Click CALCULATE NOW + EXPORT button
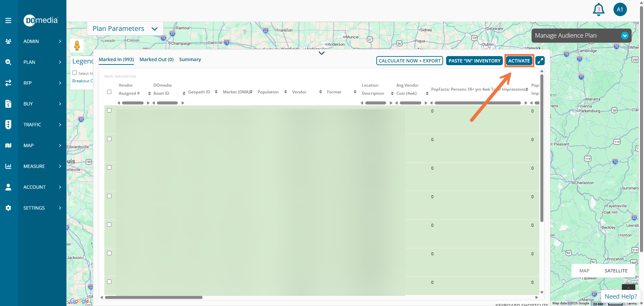Image resolution: width=644 pixels, height=306 pixels. click(x=410, y=61)
